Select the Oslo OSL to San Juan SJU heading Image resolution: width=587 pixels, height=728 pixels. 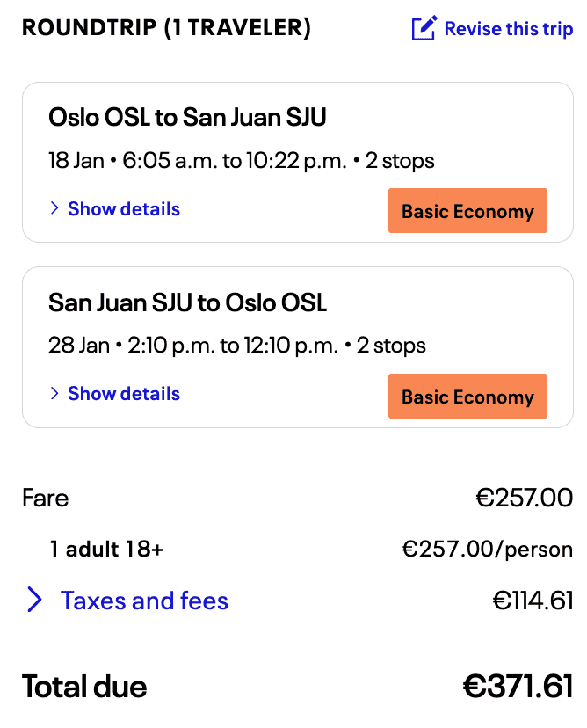[187, 118]
